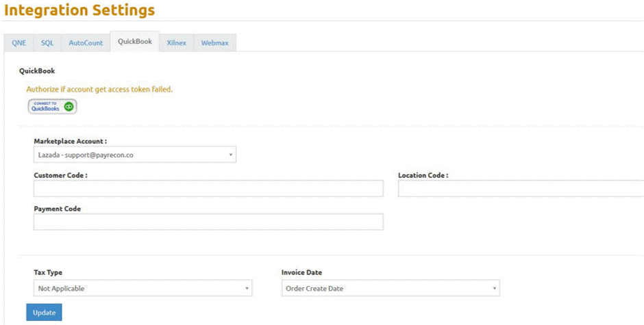The width and height of the screenshot is (644, 325).
Task: Select the AutoCount tab
Action: (86, 42)
